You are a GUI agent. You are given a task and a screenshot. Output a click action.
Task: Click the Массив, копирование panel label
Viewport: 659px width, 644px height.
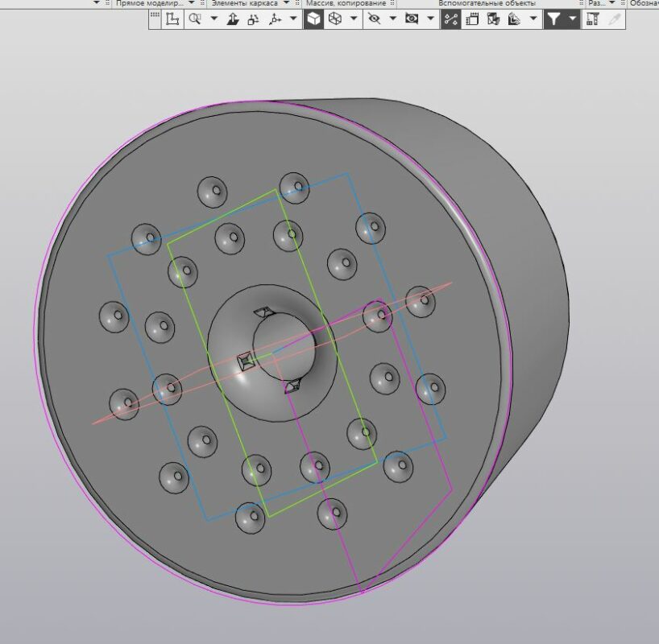(345, 3)
